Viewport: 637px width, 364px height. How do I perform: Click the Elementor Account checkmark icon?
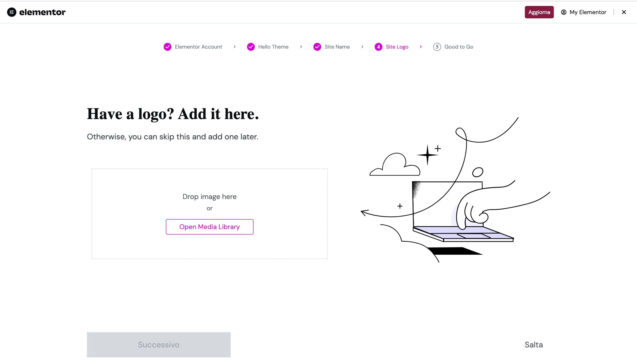click(x=167, y=47)
